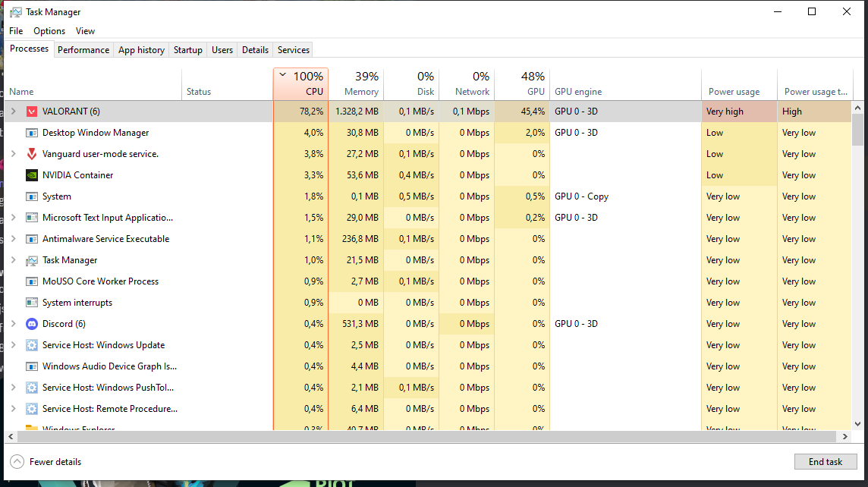Click the MoUSO Core Worker Process icon

[x=32, y=281]
